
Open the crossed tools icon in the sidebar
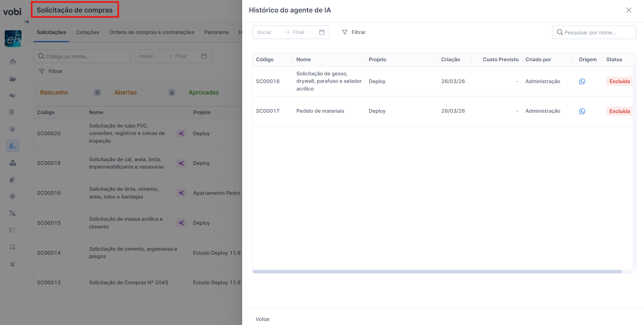coord(12,213)
